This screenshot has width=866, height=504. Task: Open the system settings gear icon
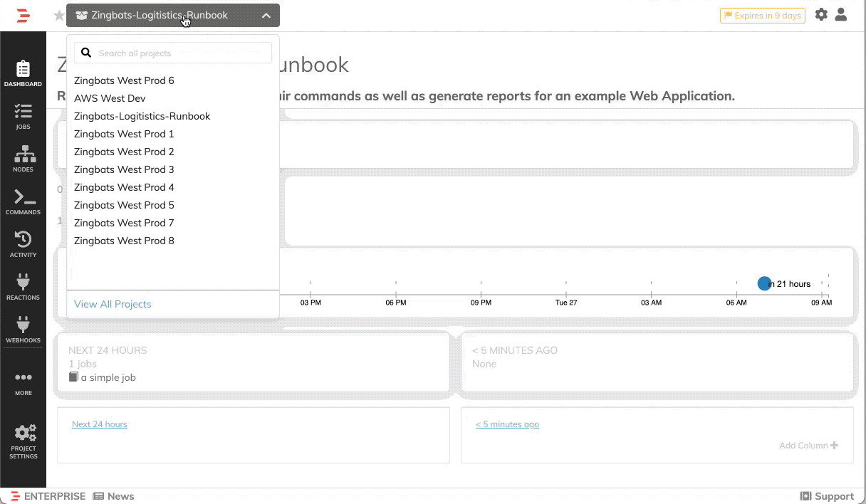(821, 15)
